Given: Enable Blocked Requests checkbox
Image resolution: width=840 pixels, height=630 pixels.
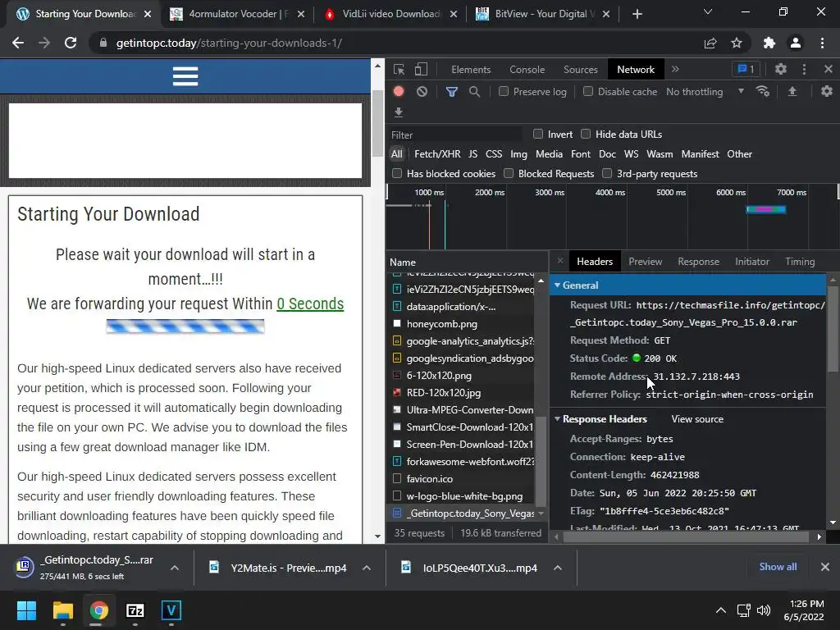Looking at the screenshot, I should click(x=509, y=173).
